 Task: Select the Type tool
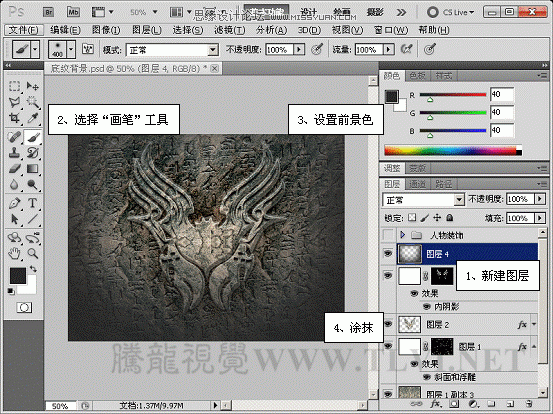(x=33, y=203)
